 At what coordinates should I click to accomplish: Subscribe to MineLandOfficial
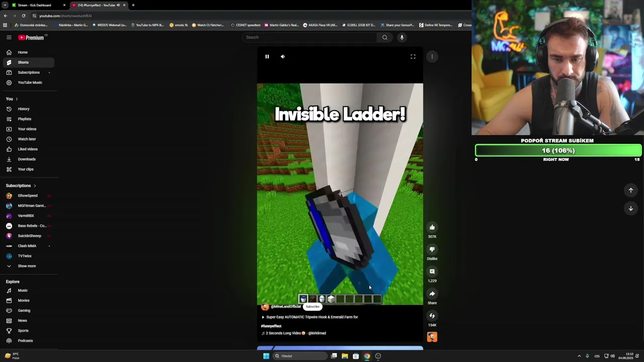tap(312, 307)
